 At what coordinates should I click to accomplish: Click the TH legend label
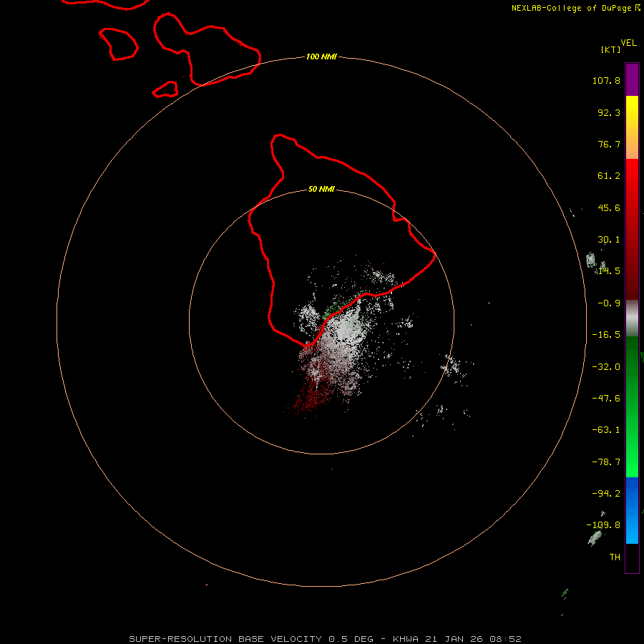615,557
